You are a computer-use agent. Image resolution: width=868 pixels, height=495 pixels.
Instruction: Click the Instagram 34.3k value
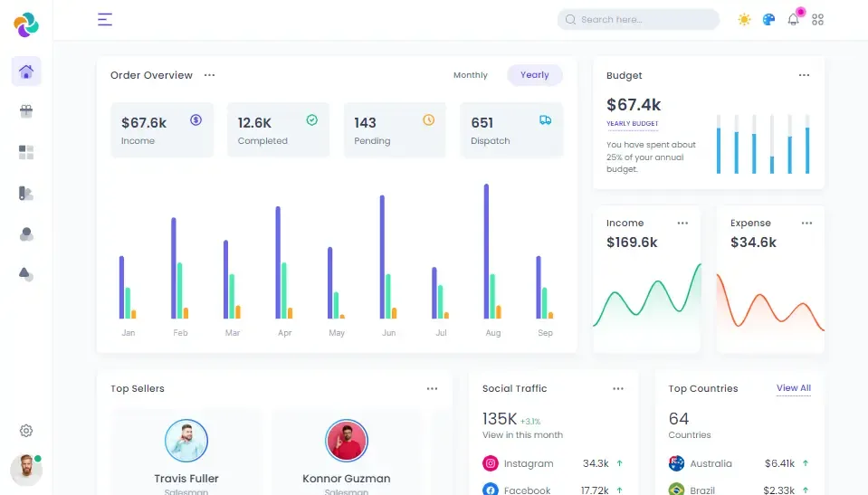596,463
